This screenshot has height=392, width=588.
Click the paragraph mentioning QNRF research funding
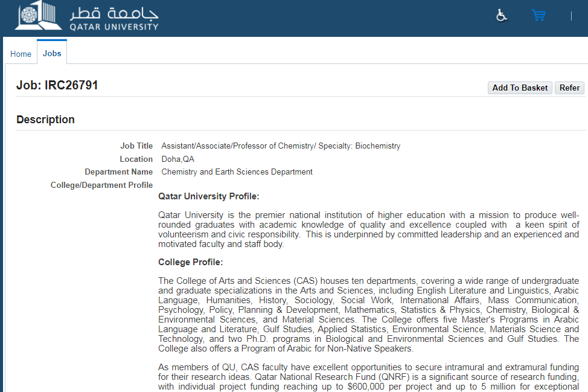[x=368, y=377]
